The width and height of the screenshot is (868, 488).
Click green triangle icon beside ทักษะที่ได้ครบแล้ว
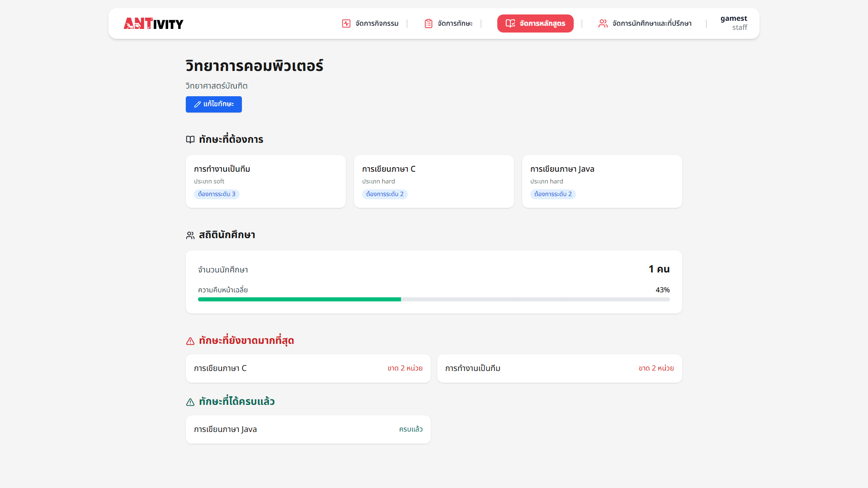190,402
